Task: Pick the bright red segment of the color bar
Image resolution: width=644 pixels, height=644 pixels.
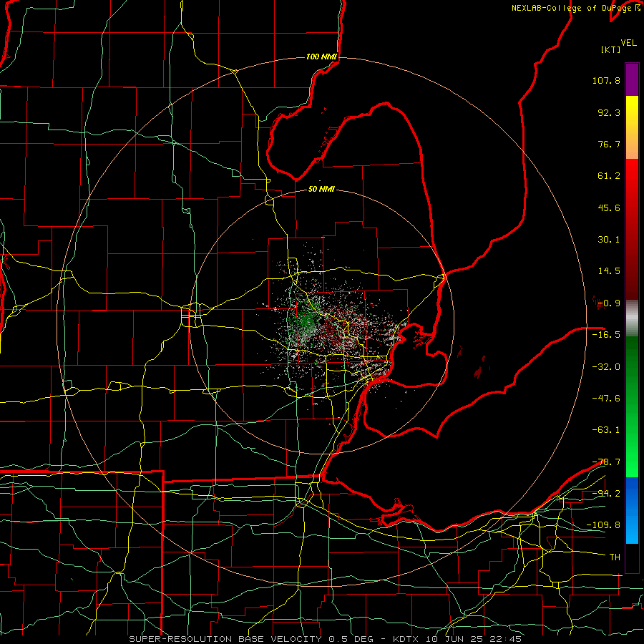Action: pyautogui.click(x=632, y=177)
